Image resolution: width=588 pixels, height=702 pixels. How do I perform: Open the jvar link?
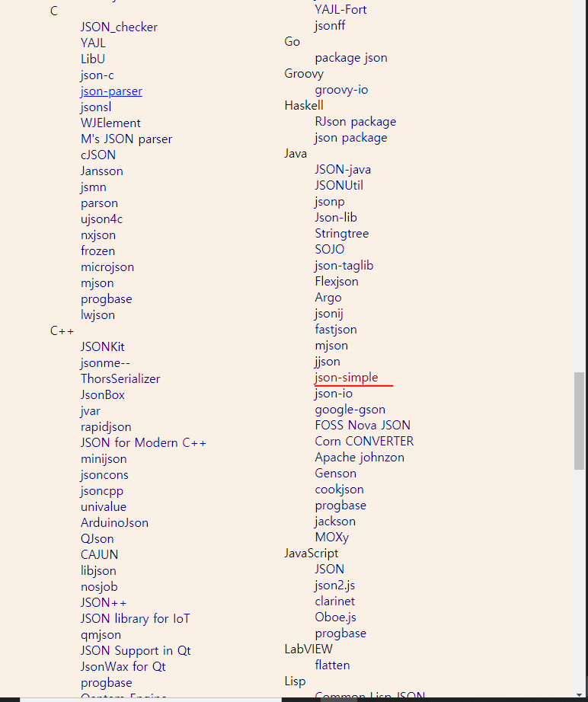[x=91, y=411]
